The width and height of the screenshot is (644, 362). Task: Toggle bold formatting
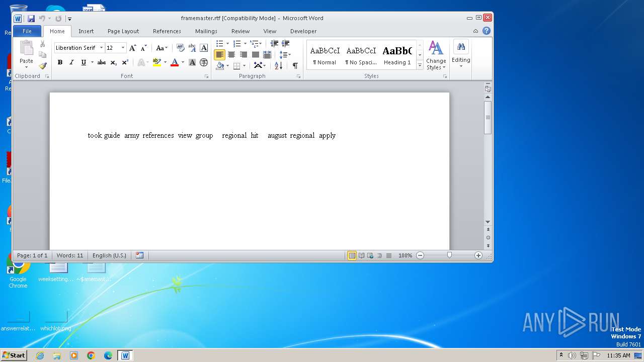pyautogui.click(x=60, y=62)
